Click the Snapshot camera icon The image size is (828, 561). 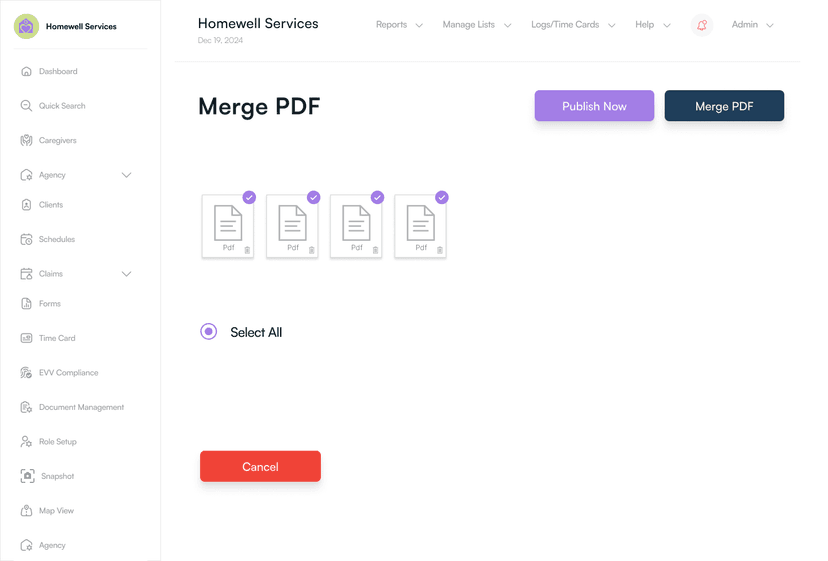(28, 477)
